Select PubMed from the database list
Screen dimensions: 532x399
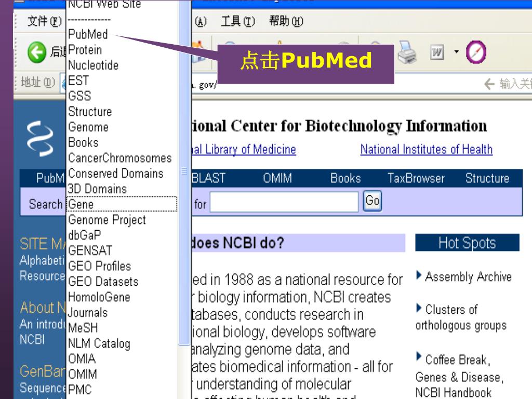(x=88, y=34)
